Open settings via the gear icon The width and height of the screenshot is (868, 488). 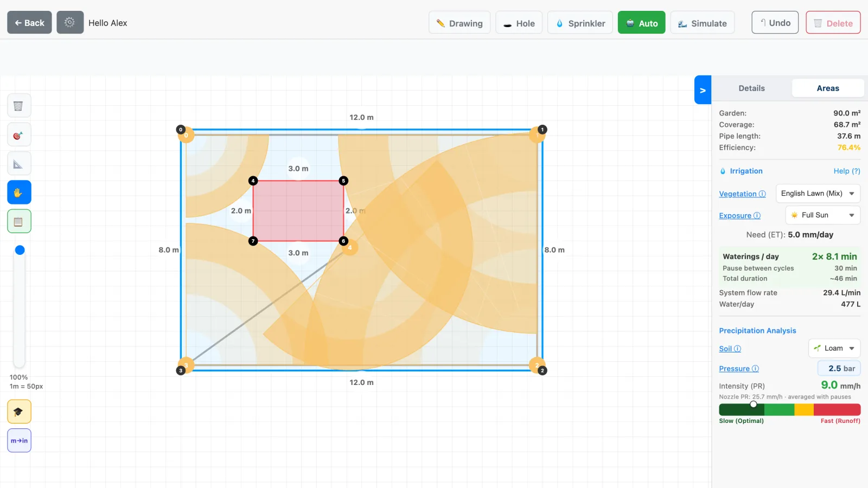70,22
